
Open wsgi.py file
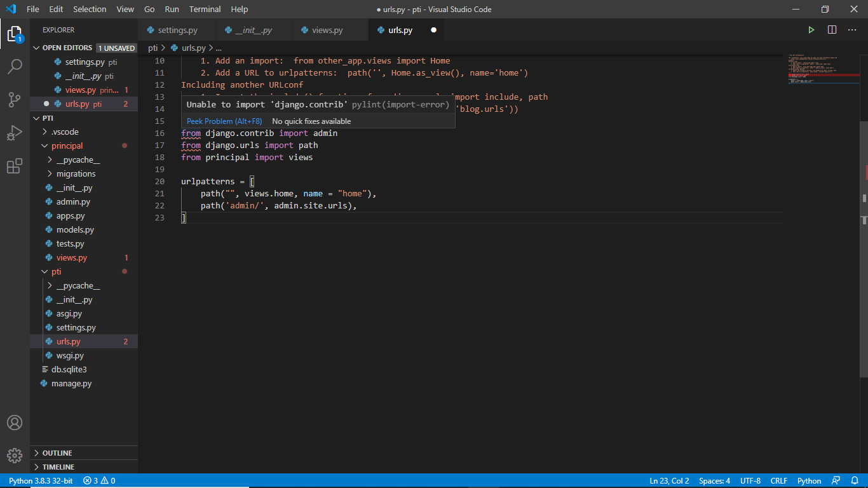click(x=70, y=355)
